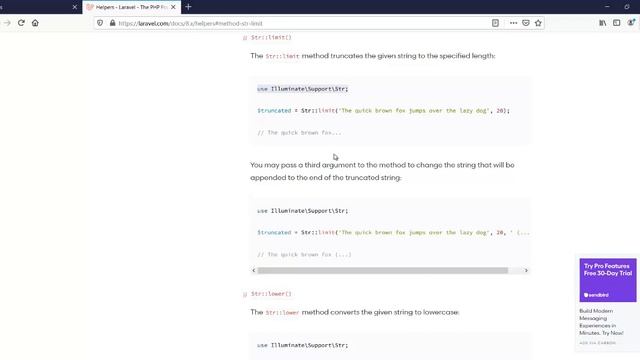Click the code block horizontal scrollbar thumb
Viewport: 640px width, 360px height.
tap(382, 270)
